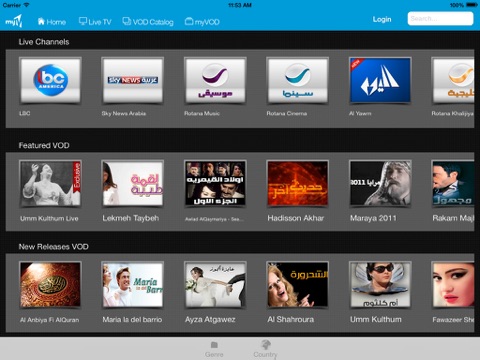
Task: Click the Genre folder icon
Action: click(x=214, y=344)
